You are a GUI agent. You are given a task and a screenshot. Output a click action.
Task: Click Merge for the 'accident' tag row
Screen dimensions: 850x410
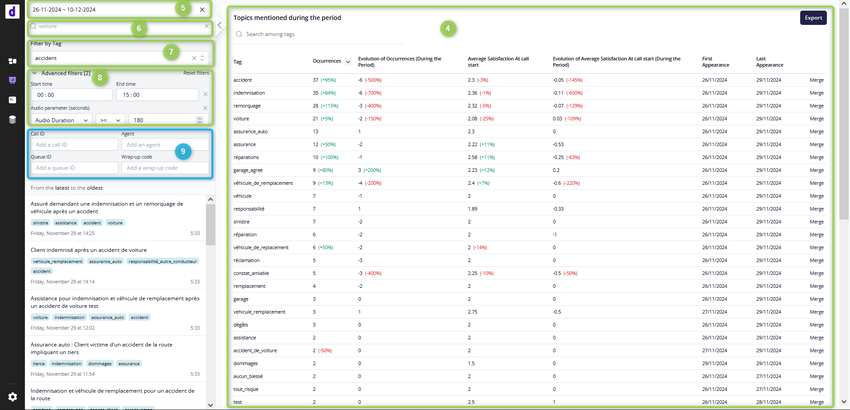pos(817,79)
